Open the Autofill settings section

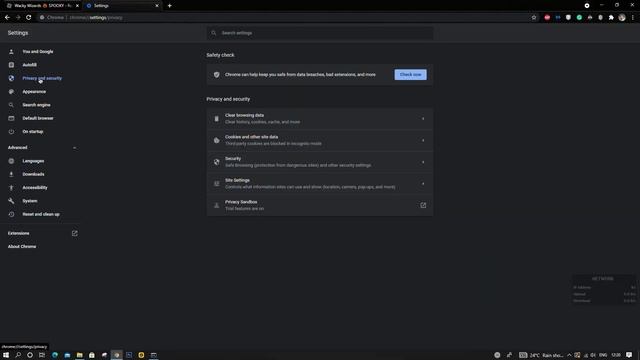(x=29, y=65)
